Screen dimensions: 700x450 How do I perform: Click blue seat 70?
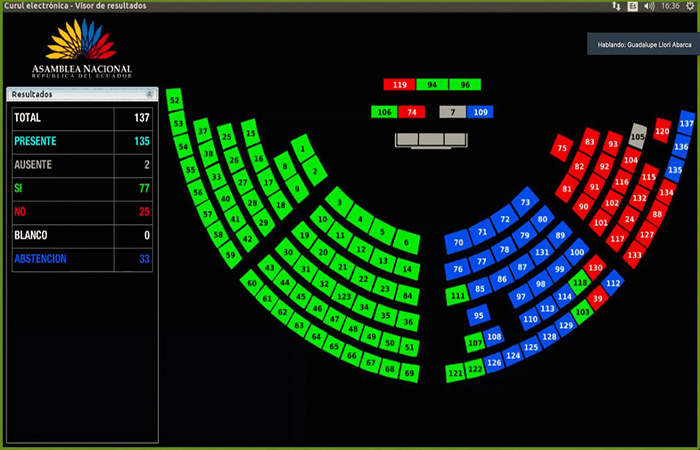coord(458,242)
